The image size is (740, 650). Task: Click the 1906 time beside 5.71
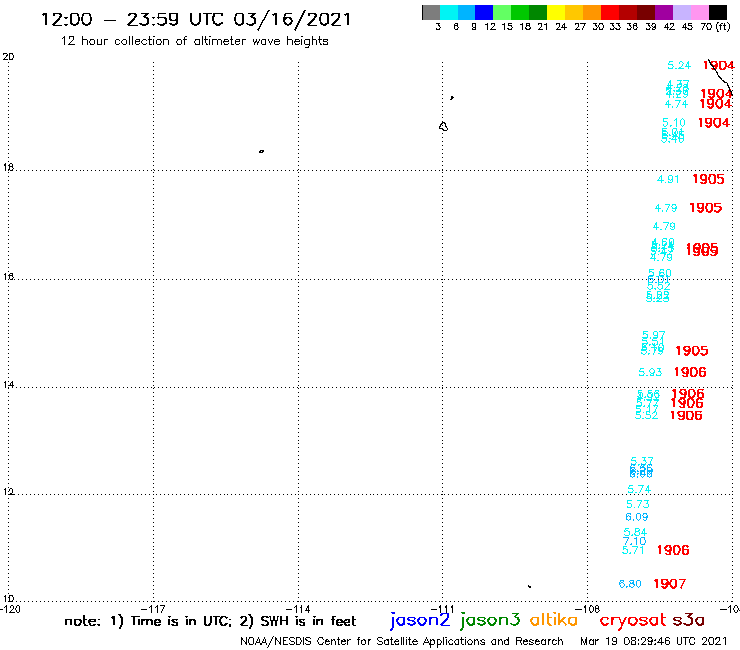[673, 550]
